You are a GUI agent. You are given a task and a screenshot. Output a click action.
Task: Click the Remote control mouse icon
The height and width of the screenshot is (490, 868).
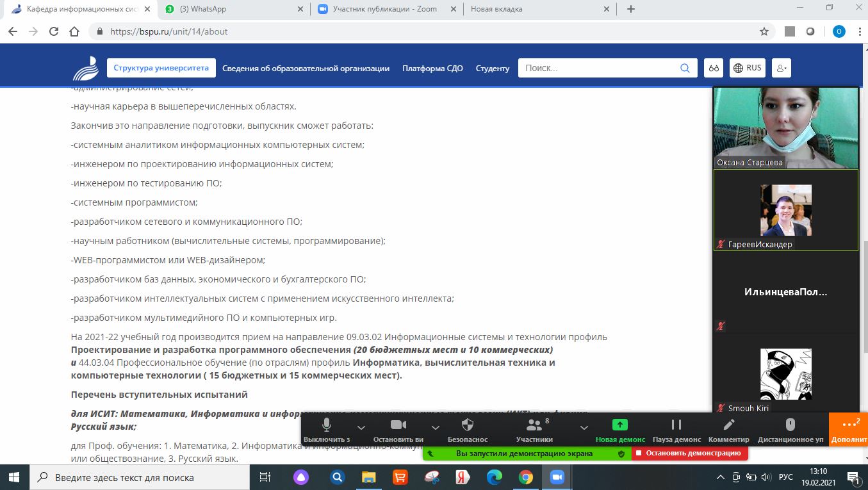coord(790,425)
